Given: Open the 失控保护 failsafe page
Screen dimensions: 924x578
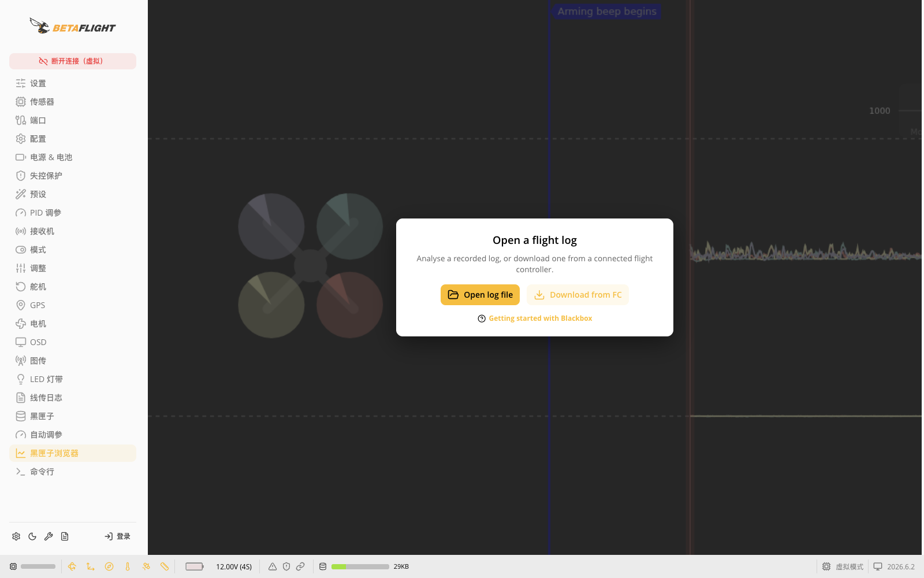Looking at the screenshot, I should [x=73, y=176].
